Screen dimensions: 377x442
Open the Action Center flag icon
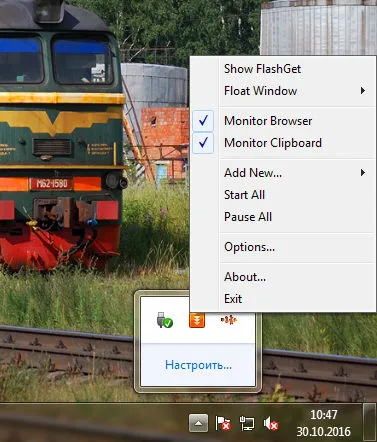click(x=223, y=424)
